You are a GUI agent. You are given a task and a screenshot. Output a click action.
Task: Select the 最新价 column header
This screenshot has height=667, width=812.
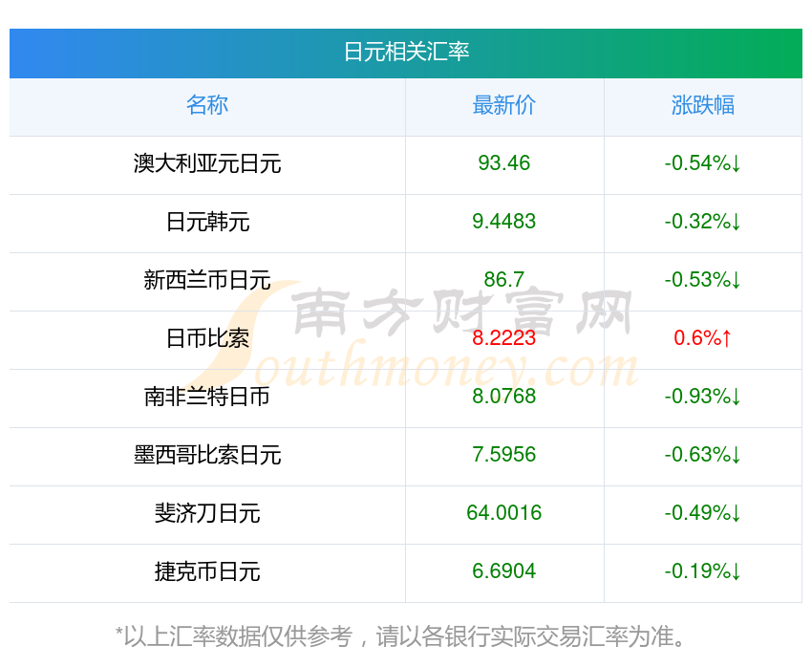(x=503, y=105)
